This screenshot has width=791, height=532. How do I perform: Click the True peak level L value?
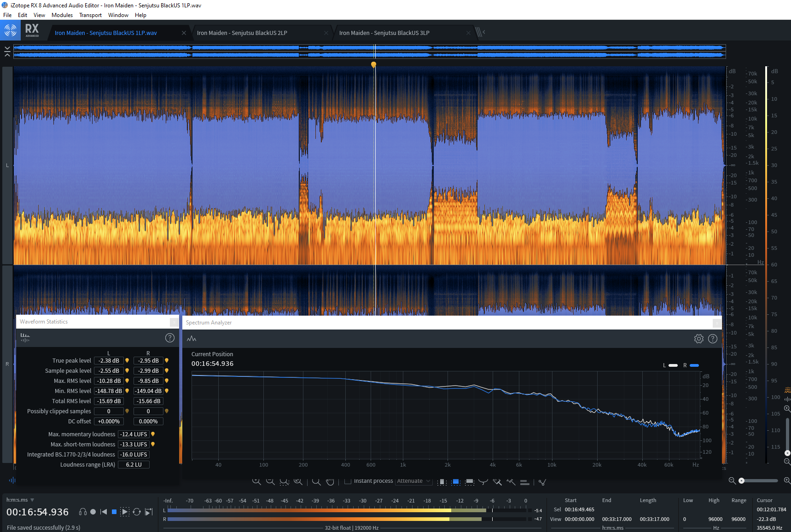coord(109,361)
